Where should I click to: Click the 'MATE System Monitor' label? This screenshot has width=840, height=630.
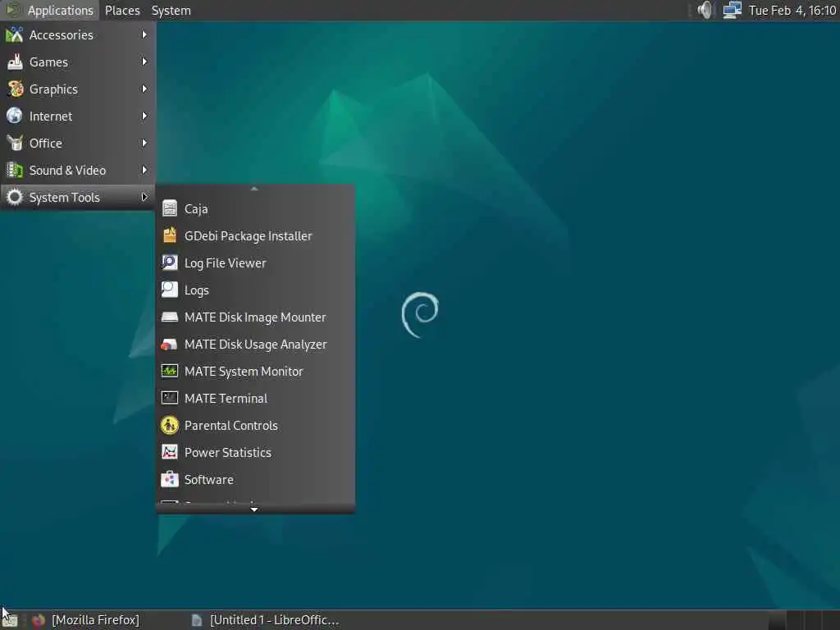[x=244, y=372]
